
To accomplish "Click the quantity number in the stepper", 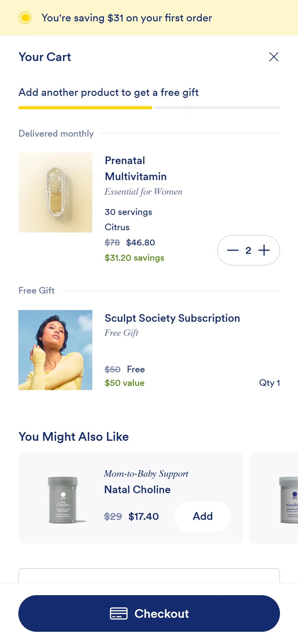I will pos(248,251).
